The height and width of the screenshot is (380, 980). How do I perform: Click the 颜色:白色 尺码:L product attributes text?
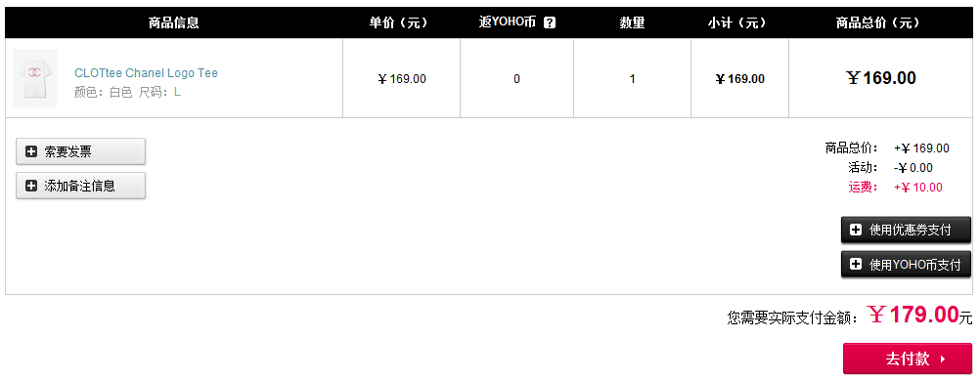coord(127,93)
